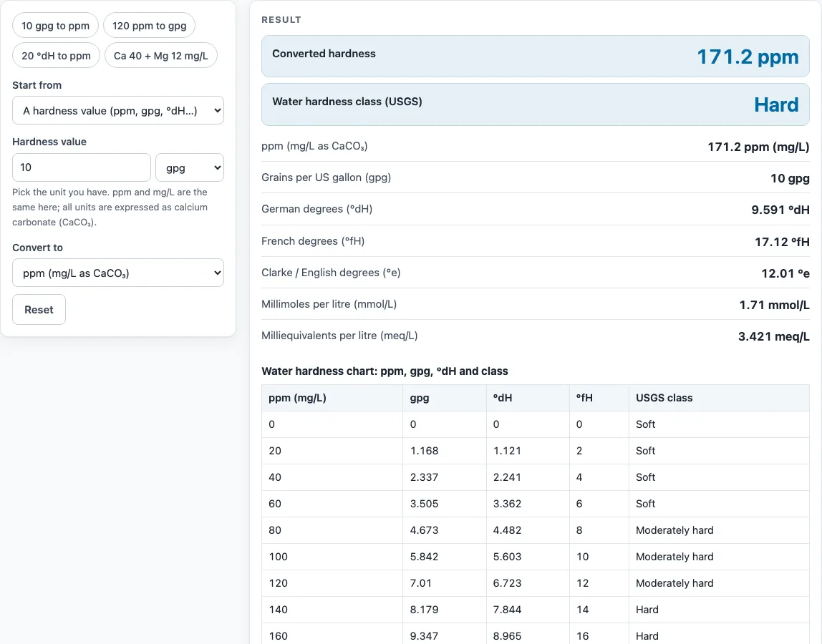Screen dimensions: 822x644
Task: Click the 'Water hardness chart' heading
Action: (x=385, y=371)
